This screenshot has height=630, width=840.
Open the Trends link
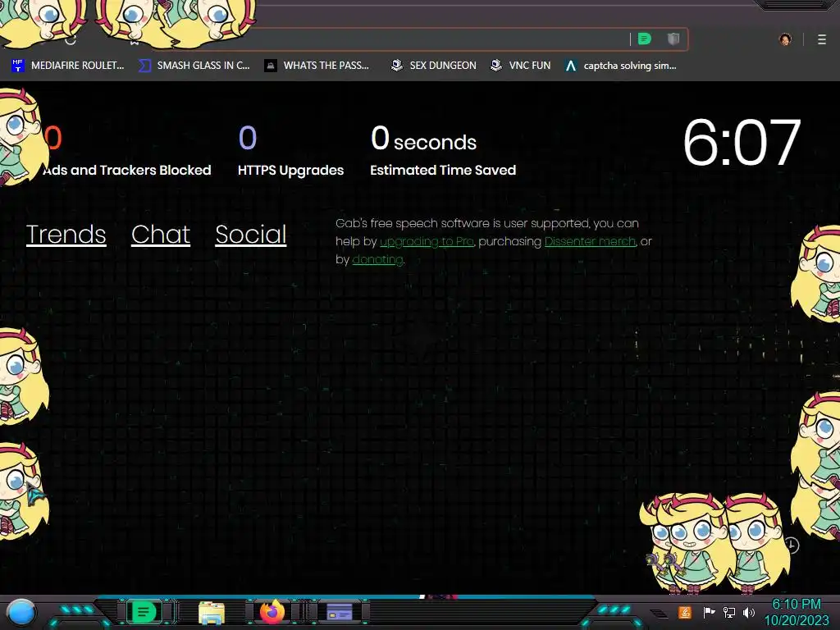(66, 235)
